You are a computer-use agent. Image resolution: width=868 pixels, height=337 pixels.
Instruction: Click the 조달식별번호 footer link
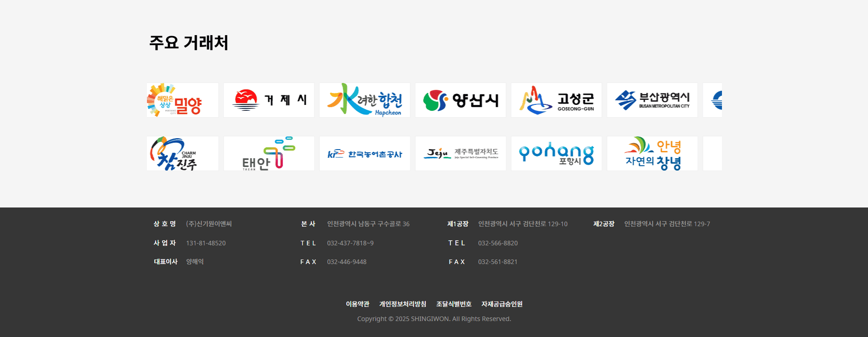pos(454,304)
